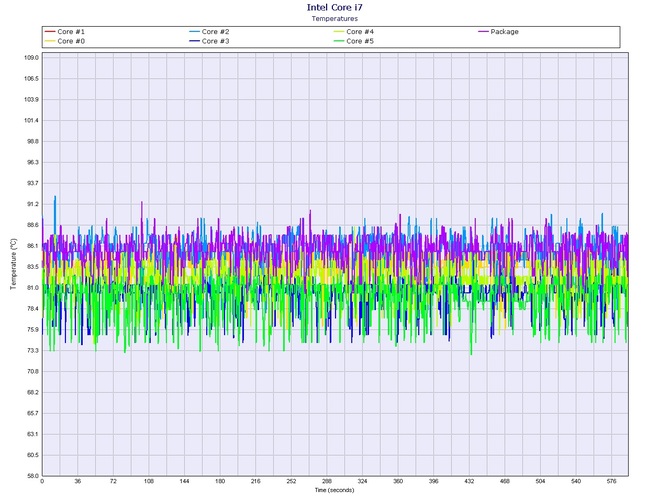Click the Intel Core i7 chart title
Image resolution: width=670 pixels, height=502 pixels.
(x=335, y=7)
